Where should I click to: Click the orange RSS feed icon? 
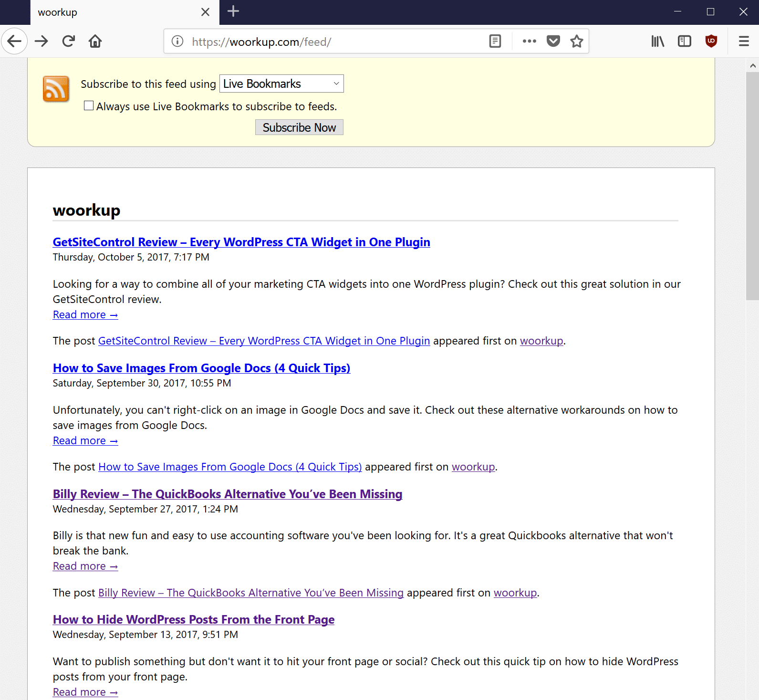click(56, 89)
